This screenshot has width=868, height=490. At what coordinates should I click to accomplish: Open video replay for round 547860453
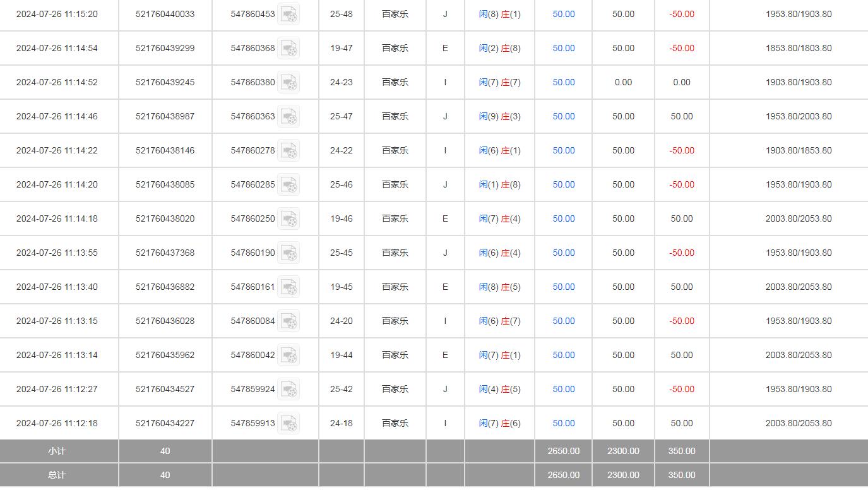pyautogui.click(x=288, y=14)
